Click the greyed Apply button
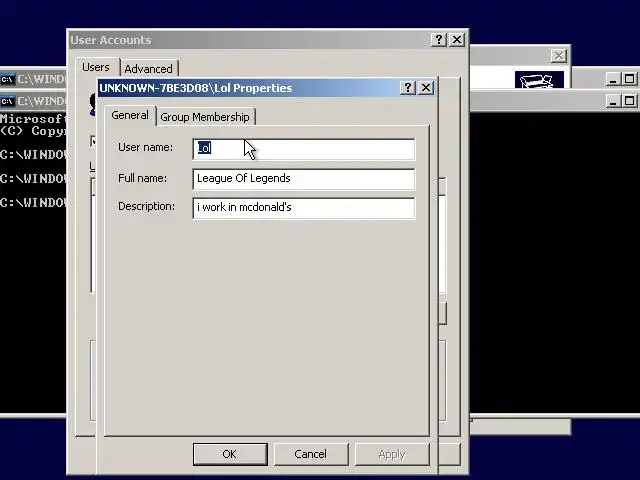The width and height of the screenshot is (640, 480). click(392, 454)
